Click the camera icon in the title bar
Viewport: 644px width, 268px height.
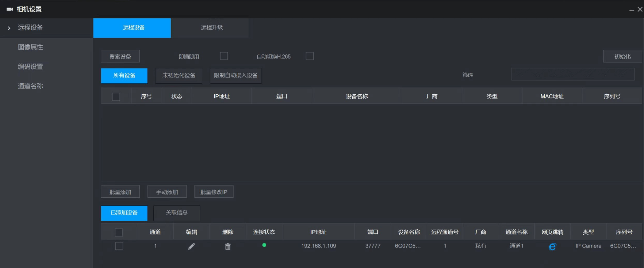[x=10, y=10]
